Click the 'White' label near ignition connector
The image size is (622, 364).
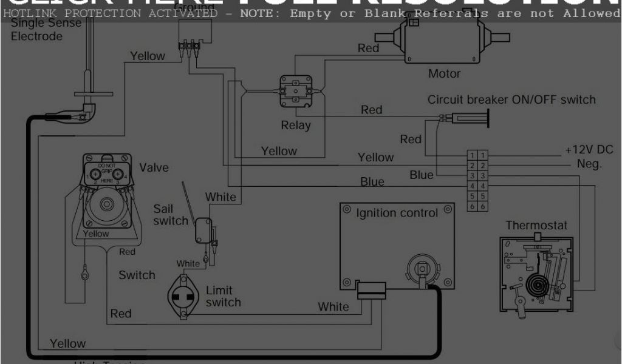pos(333,306)
